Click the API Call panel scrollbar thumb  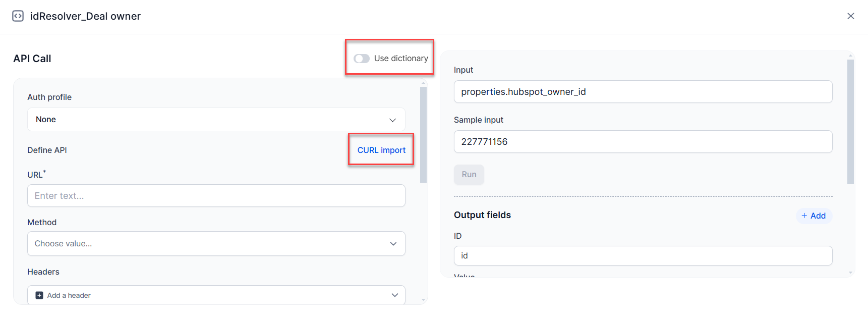click(423, 134)
